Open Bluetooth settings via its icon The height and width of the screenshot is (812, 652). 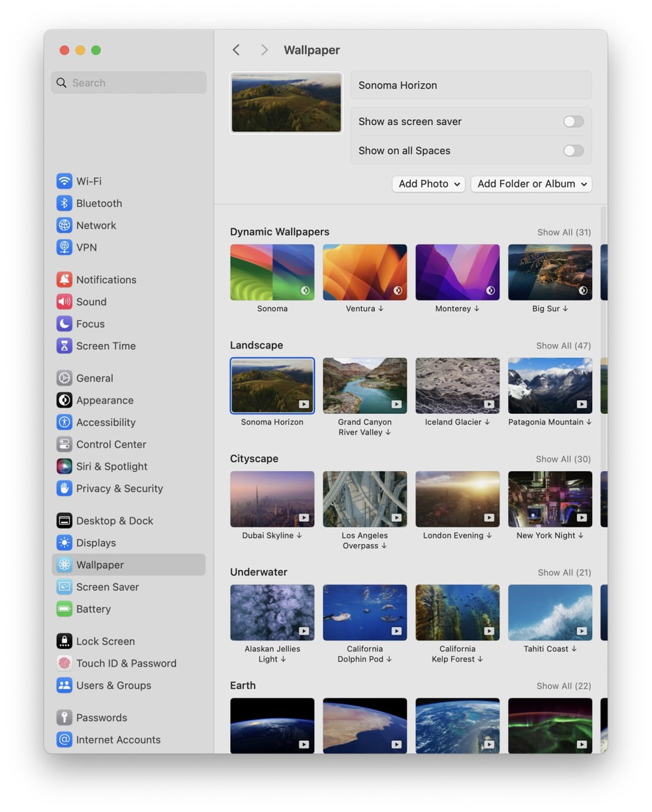pos(64,203)
